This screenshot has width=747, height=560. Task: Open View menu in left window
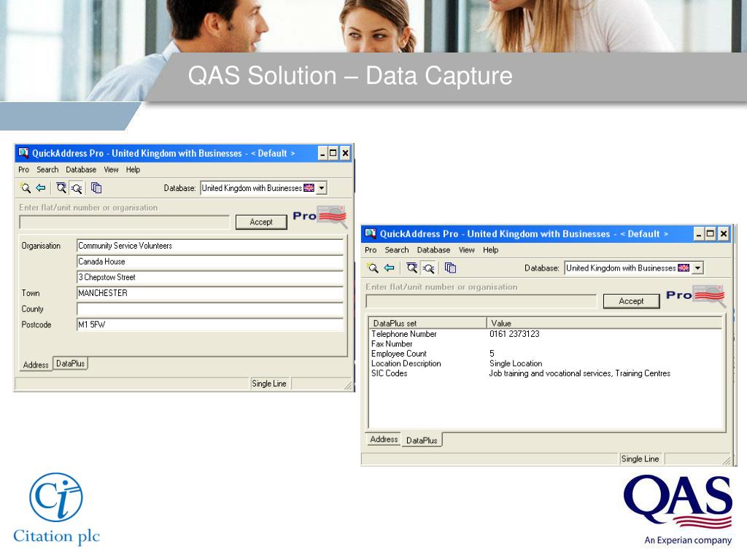tap(111, 169)
